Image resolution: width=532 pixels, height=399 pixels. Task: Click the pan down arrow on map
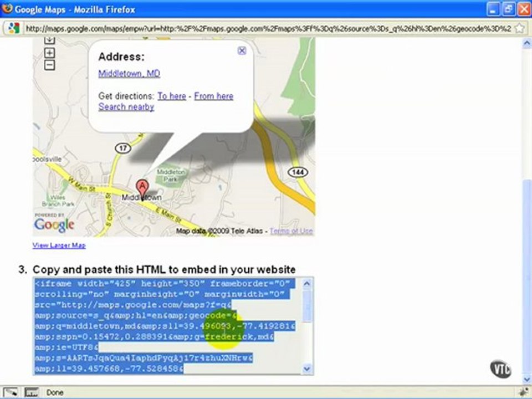(49, 40)
